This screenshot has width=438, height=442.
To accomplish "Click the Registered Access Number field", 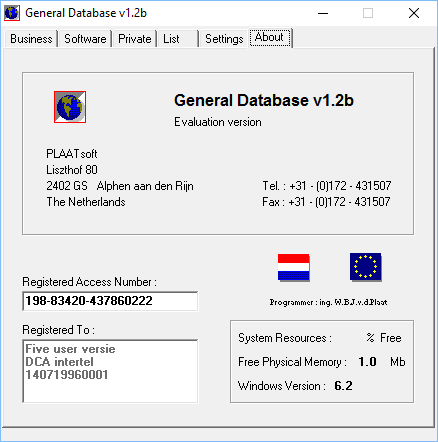I will pos(110,301).
